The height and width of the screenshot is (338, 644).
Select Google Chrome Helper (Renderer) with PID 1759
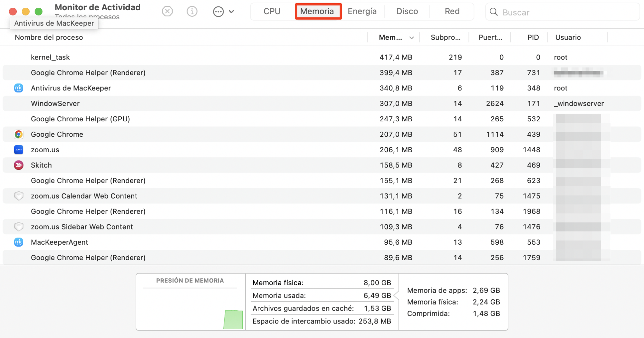click(322, 258)
